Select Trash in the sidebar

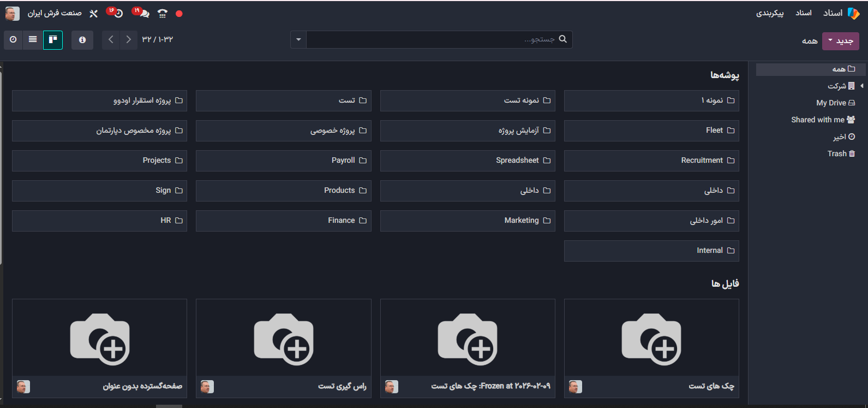pos(841,153)
